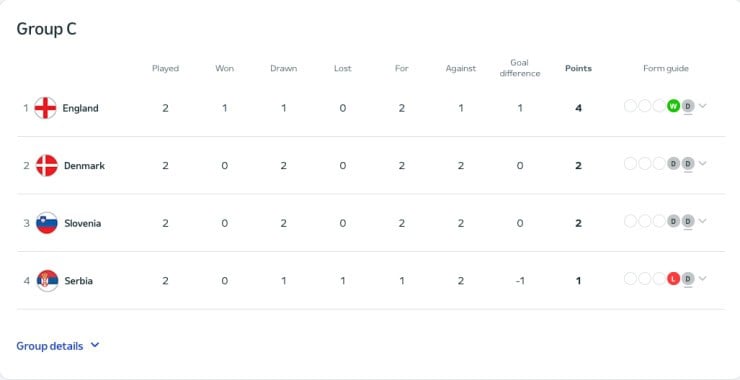Click the England flag icon
The image size is (740, 380).
[x=45, y=108]
